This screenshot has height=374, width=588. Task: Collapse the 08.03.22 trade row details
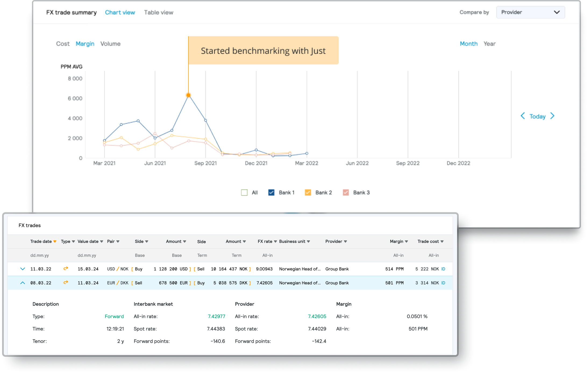coord(23,283)
